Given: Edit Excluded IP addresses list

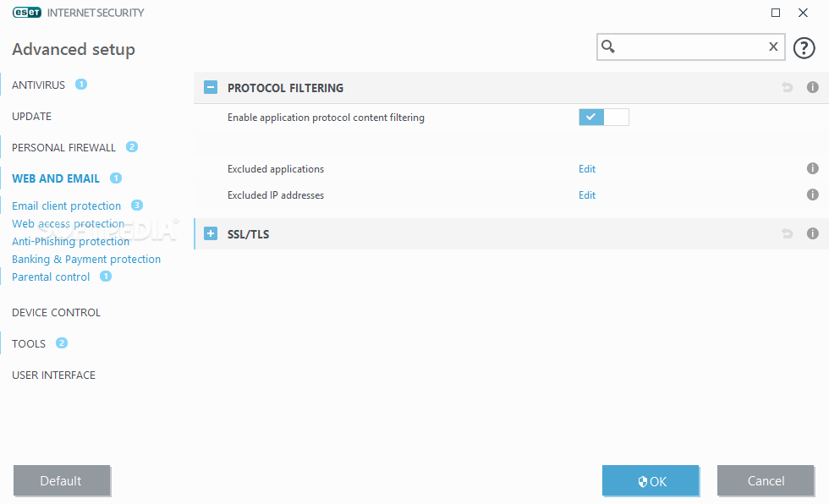Looking at the screenshot, I should (587, 195).
